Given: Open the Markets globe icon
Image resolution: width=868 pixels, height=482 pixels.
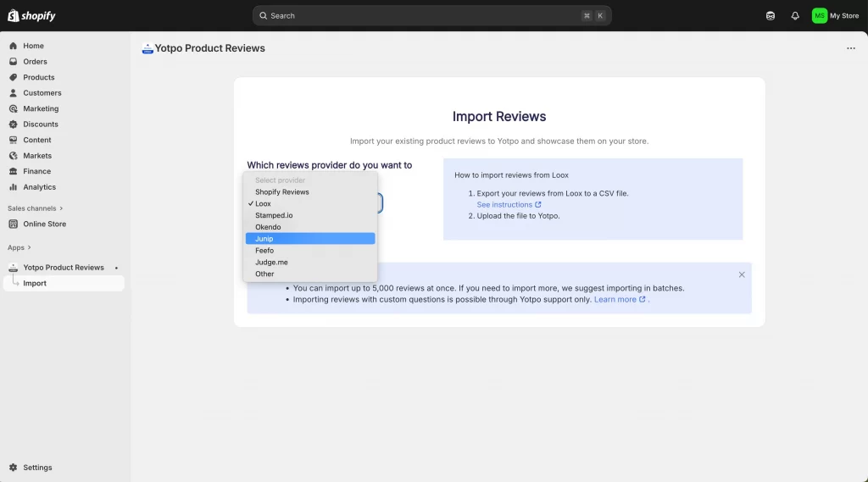Looking at the screenshot, I should click(14, 156).
